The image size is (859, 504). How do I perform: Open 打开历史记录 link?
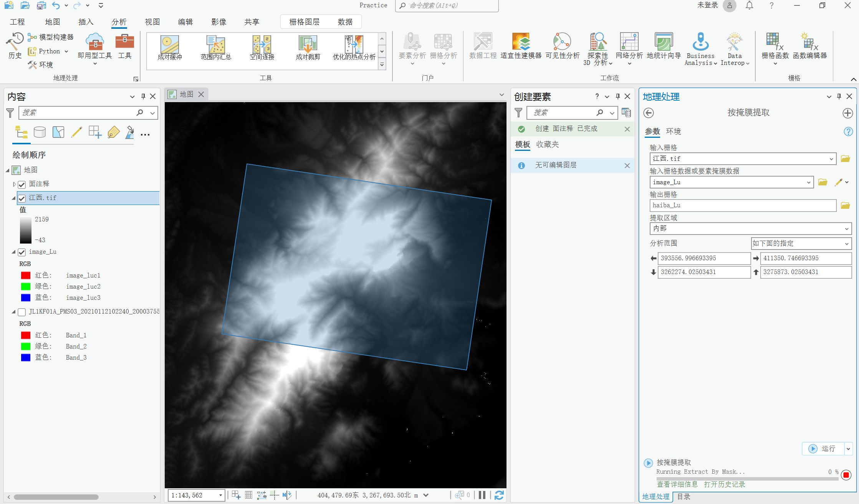tap(725, 484)
